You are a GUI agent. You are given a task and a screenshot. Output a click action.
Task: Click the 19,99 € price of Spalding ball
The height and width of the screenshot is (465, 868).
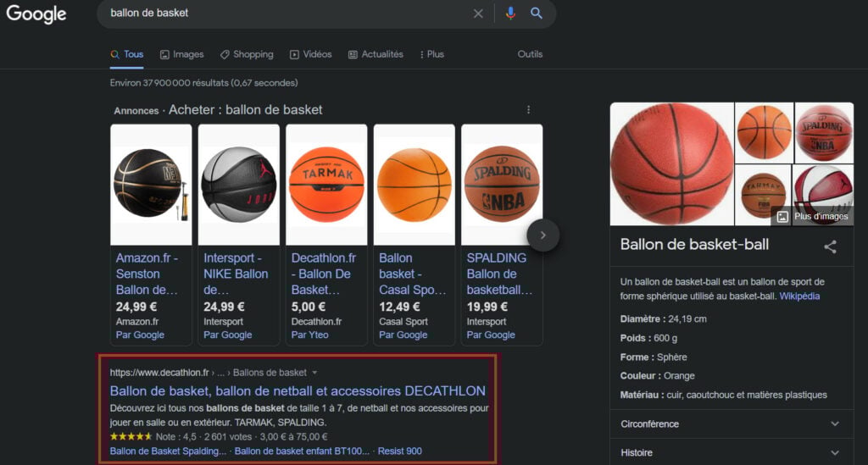click(x=487, y=307)
